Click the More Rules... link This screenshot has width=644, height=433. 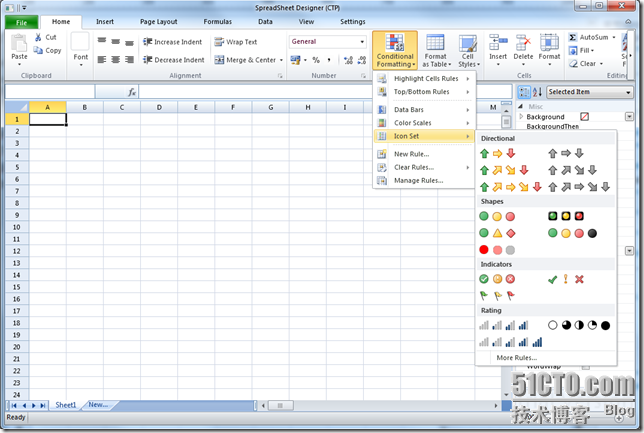(517, 357)
